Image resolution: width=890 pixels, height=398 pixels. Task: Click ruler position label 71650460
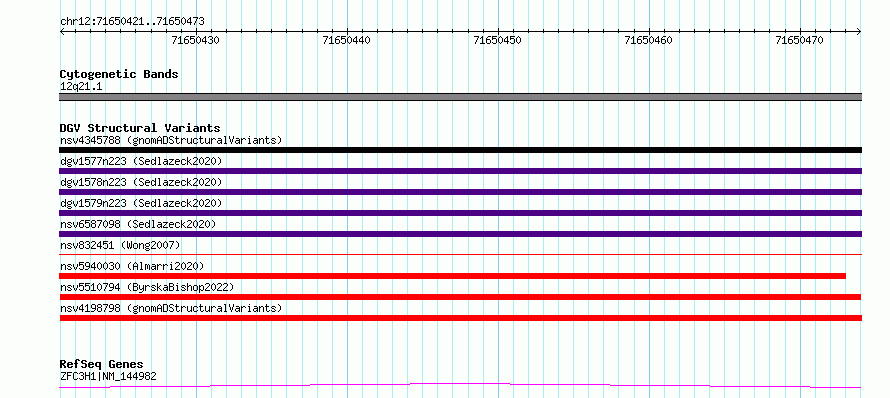coord(648,40)
